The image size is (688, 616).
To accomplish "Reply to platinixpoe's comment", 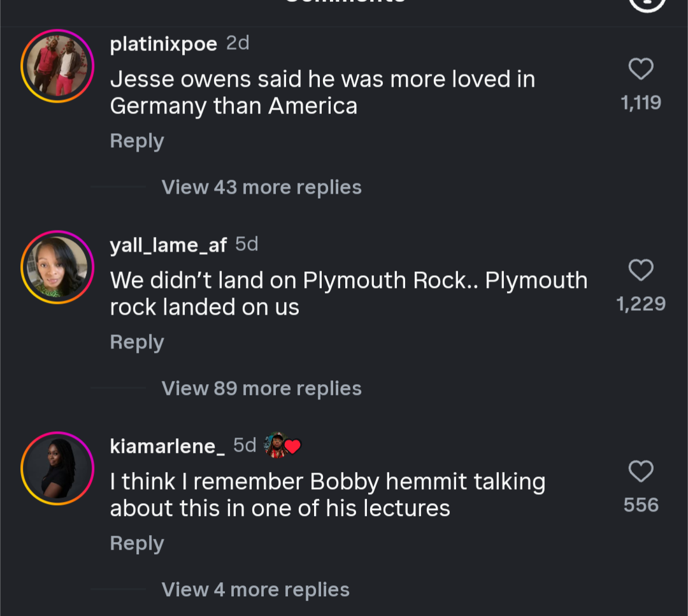I will [137, 141].
